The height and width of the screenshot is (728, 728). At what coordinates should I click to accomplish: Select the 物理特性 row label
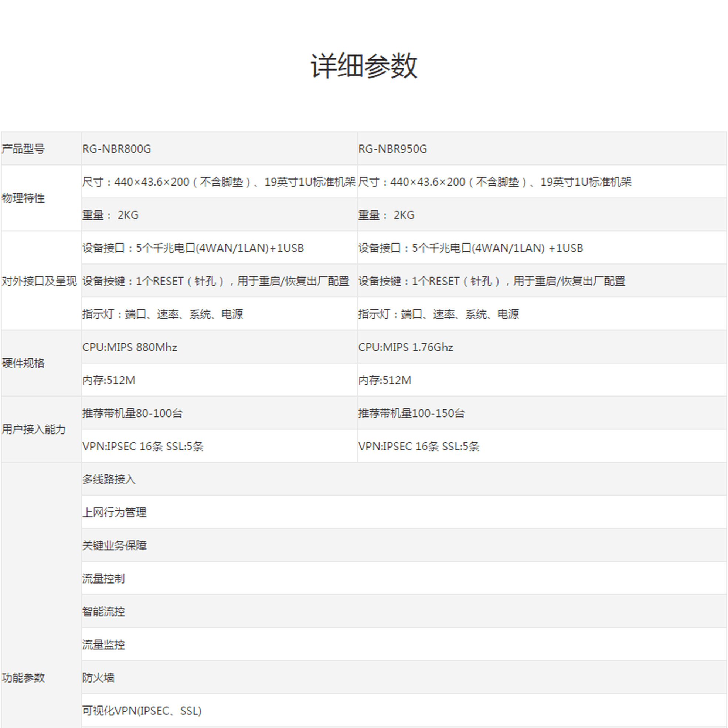tap(41, 198)
